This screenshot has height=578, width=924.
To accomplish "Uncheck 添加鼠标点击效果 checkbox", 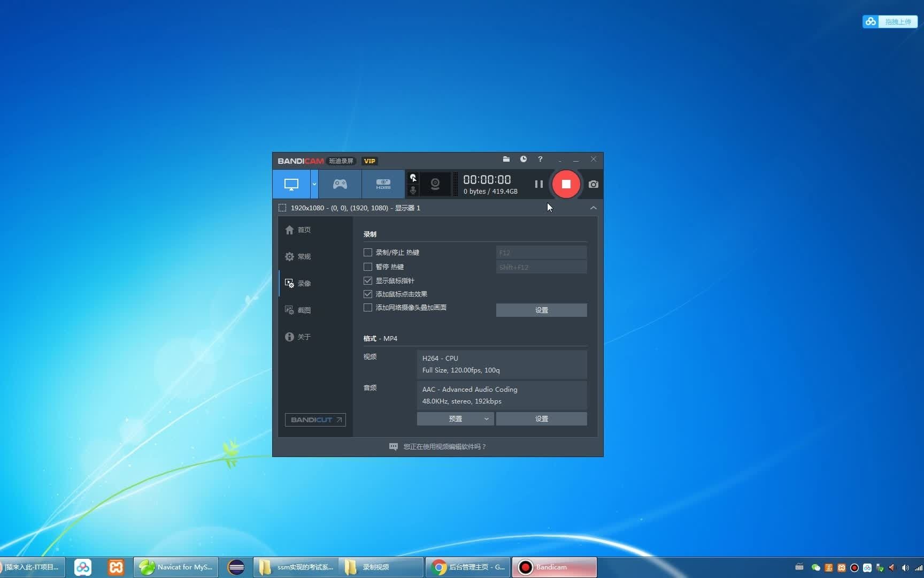I will (x=368, y=294).
